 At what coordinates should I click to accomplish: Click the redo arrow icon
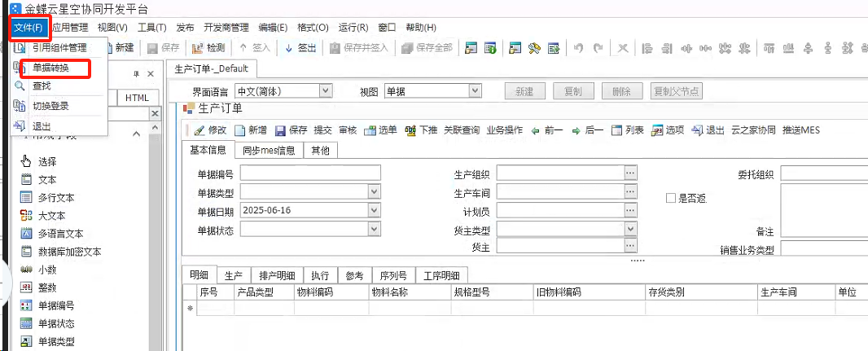coord(598,48)
